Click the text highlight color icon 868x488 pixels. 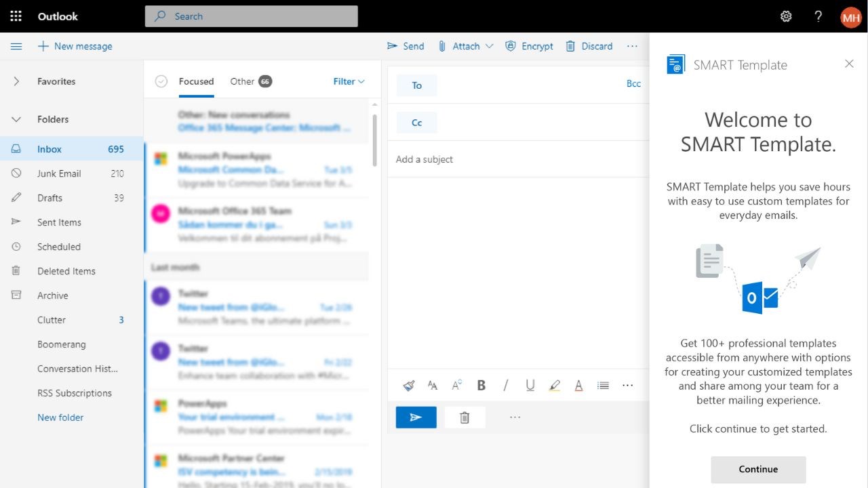(x=555, y=386)
